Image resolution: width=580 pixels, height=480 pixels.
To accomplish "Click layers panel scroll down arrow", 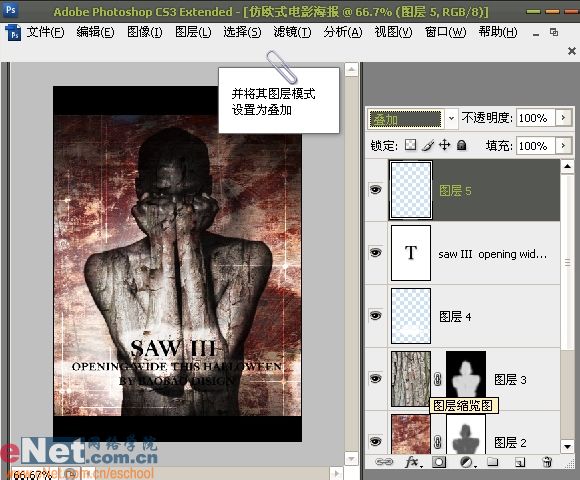I will (x=567, y=446).
